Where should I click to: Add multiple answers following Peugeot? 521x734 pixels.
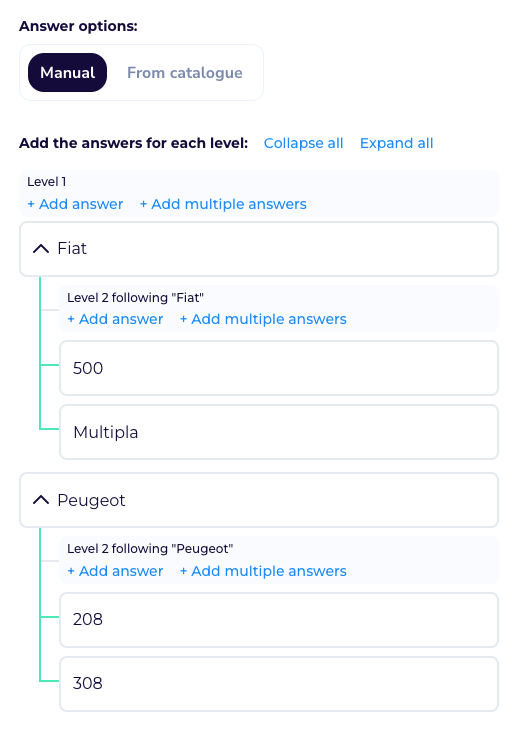pyautogui.click(x=263, y=571)
